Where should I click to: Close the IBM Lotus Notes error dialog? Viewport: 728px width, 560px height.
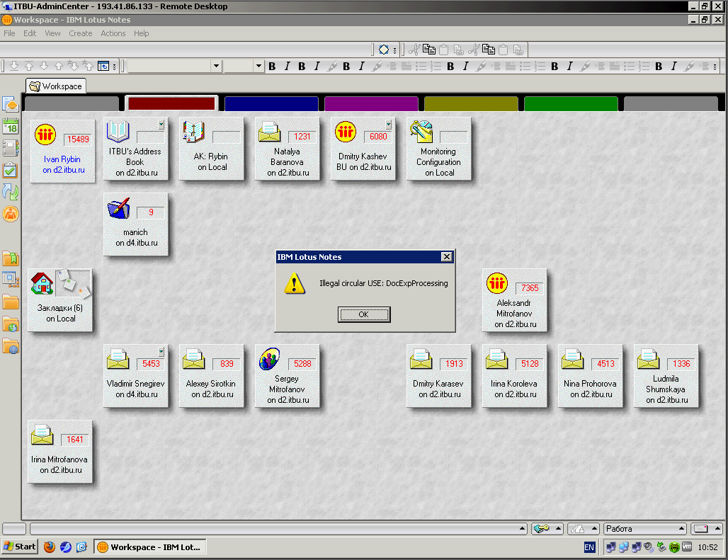(446, 257)
